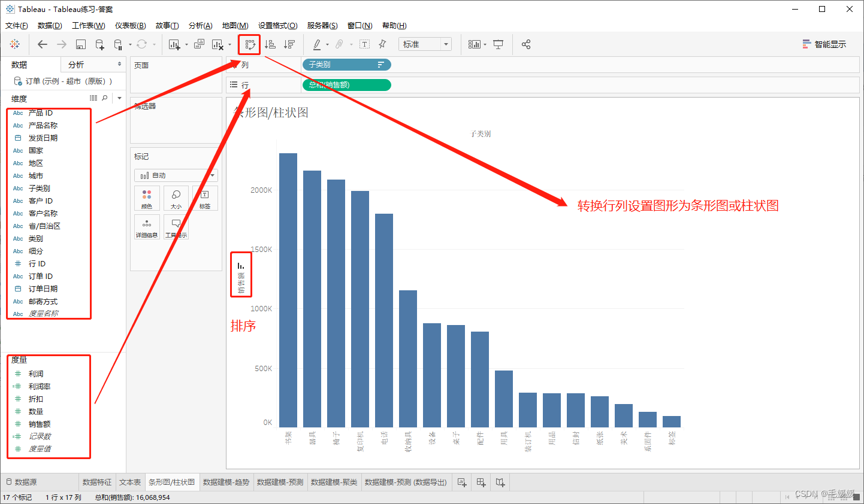
Task: Click the fix axes pin icon
Action: tap(382, 44)
